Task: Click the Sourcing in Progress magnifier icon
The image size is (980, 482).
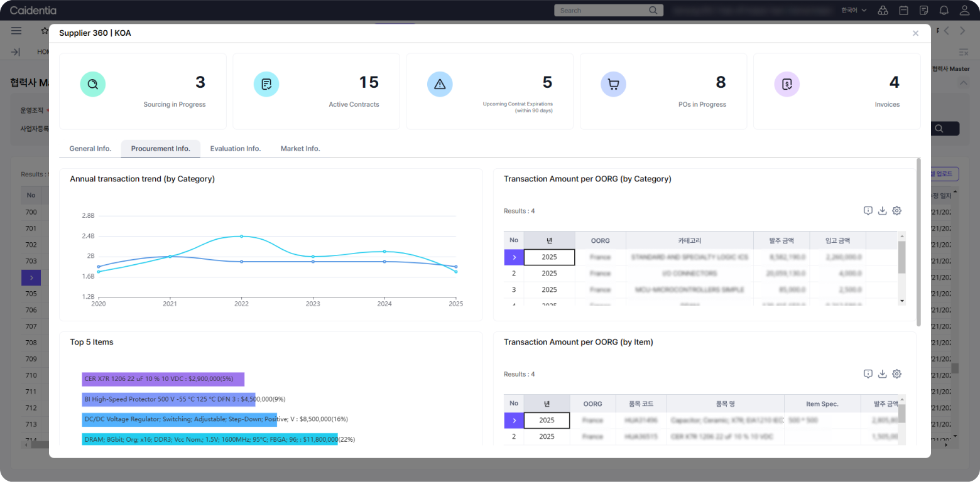Action: point(93,84)
